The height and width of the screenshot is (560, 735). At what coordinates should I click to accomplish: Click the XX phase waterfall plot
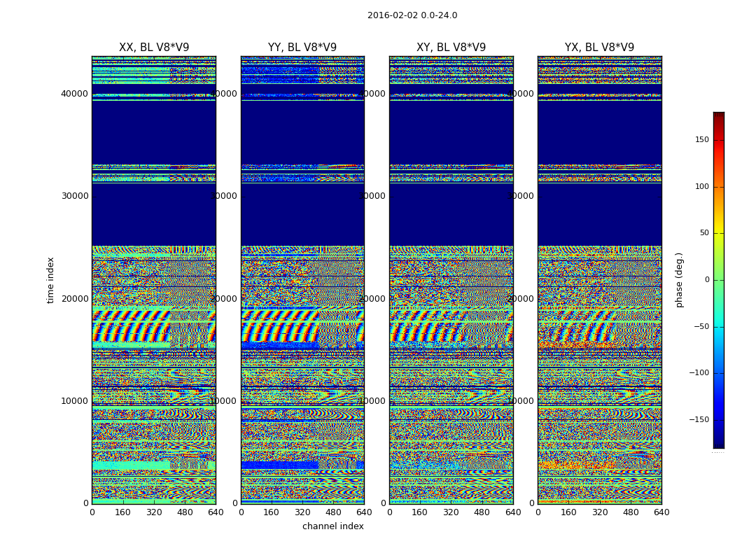[x=154, y=280]
